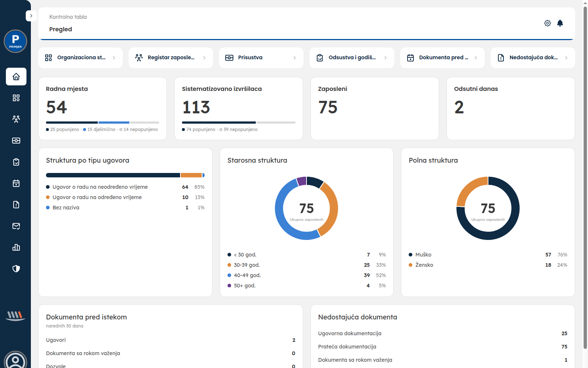588x368 pixels.
Task: Select 'Muško' legend row
Action: click(488, 255)
